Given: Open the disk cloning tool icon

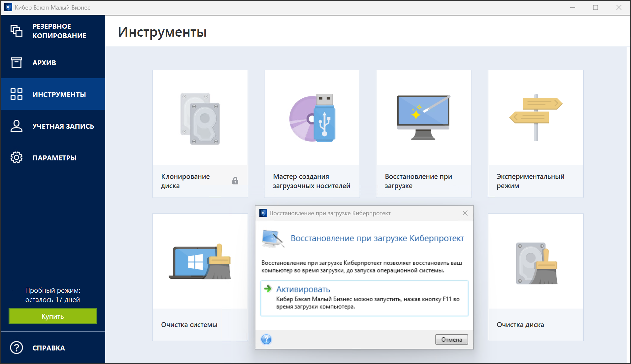Looking at the screenshot, I should click(200, 118).
